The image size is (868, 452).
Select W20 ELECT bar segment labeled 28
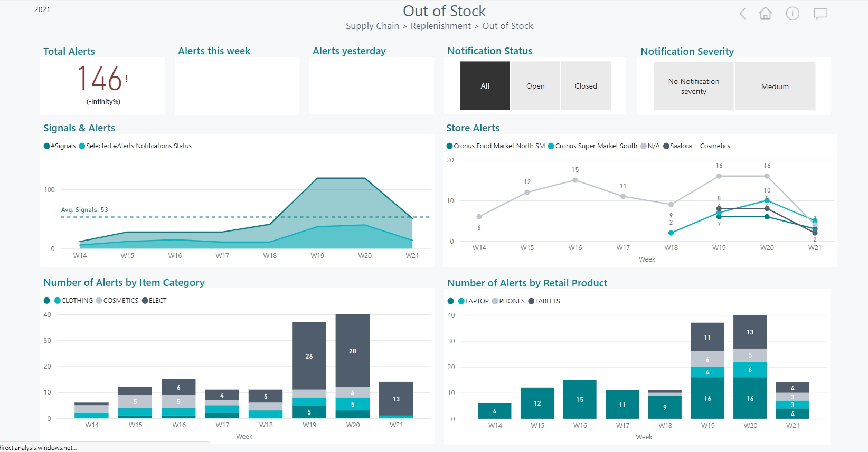[x=352, y=351]
